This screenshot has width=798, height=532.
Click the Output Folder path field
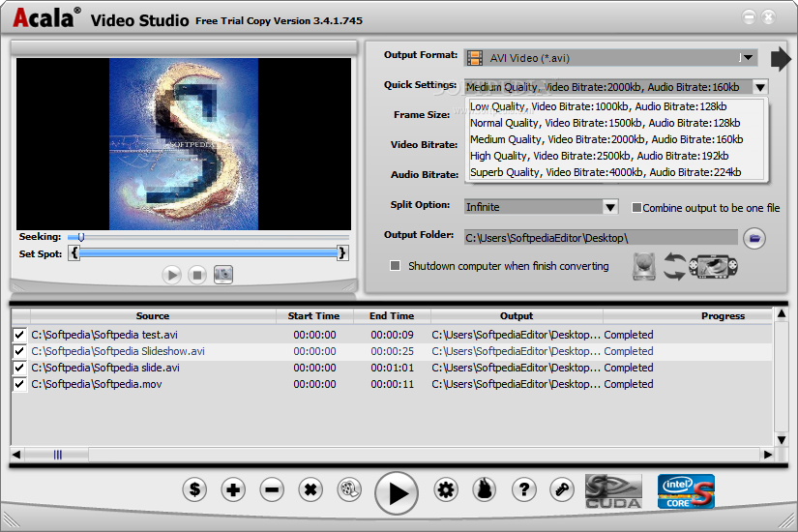[601, 238]
